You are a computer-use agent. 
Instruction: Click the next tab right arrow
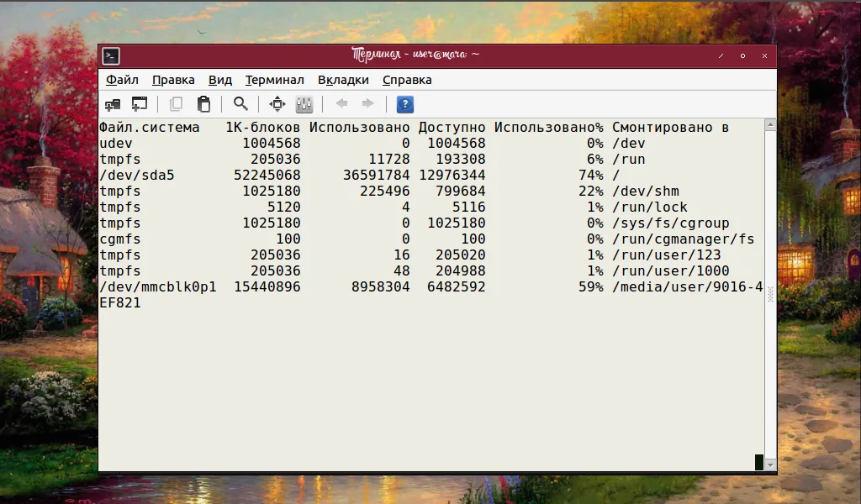367,104
